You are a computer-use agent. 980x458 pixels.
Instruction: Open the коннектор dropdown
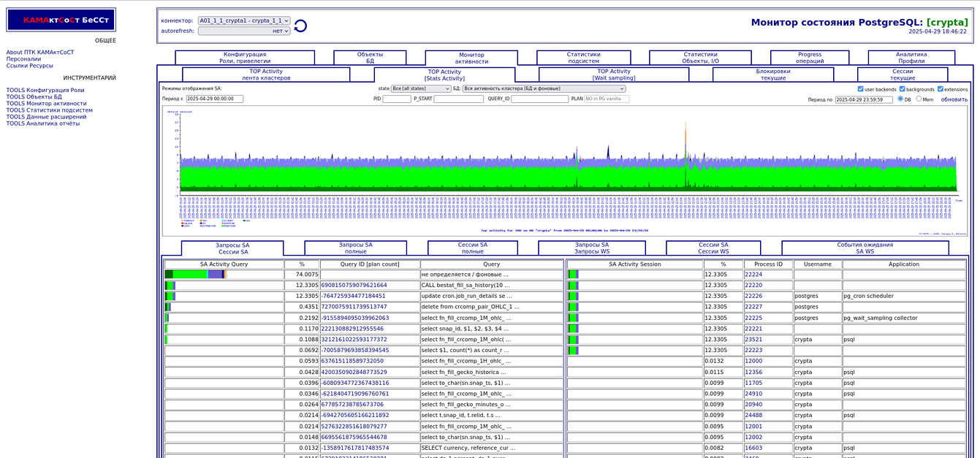click(244, 21)
